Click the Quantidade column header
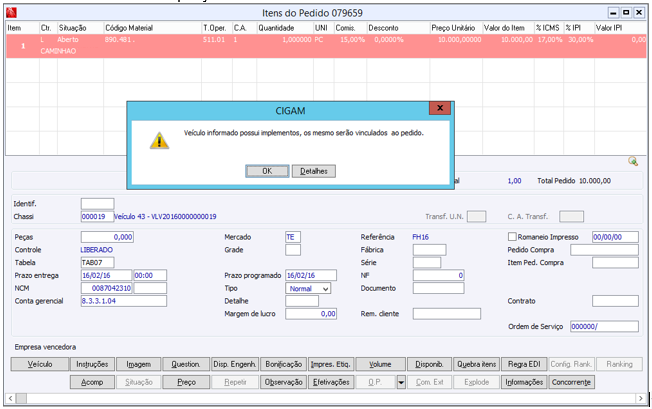The width and height of the screenshot is (652, 409). (276, 28)
